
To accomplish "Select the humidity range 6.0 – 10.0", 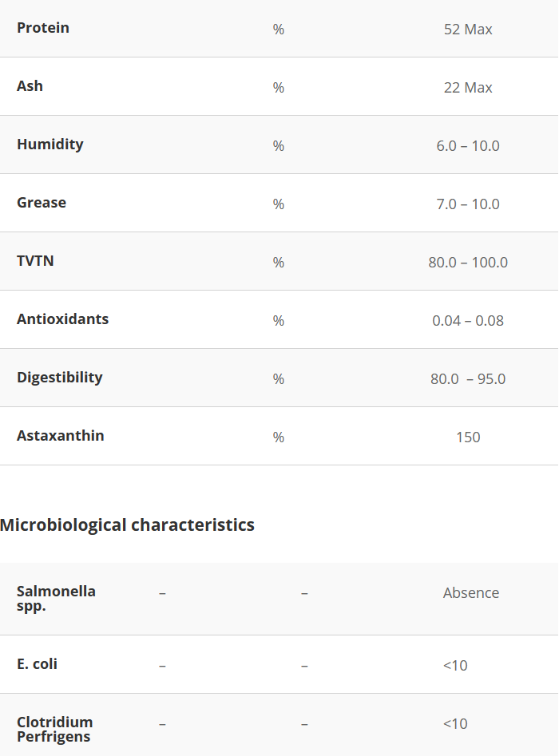I will pos(468,146).
